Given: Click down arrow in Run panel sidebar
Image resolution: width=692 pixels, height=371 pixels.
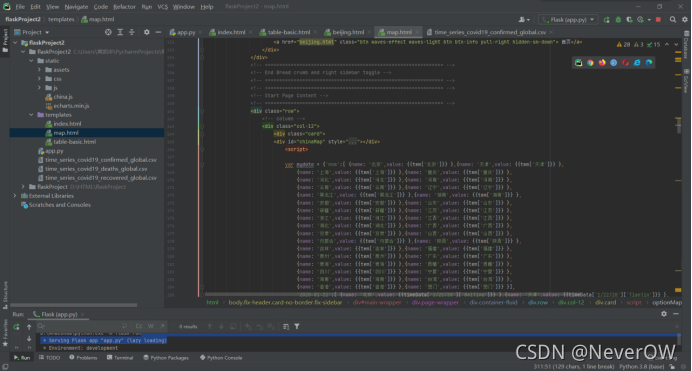Looking at the screenshot, I should pos(29,339).
